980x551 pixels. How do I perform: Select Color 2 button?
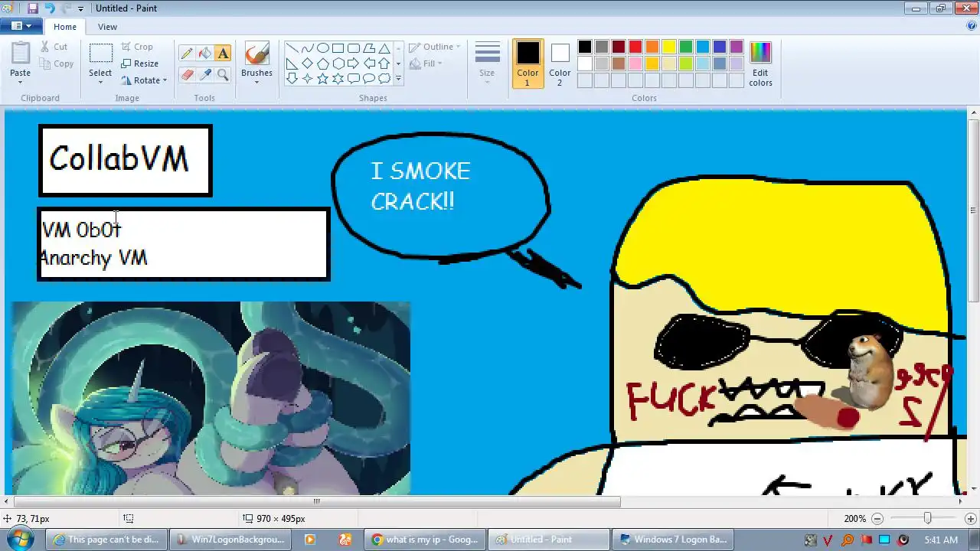(x=560, y=64)
